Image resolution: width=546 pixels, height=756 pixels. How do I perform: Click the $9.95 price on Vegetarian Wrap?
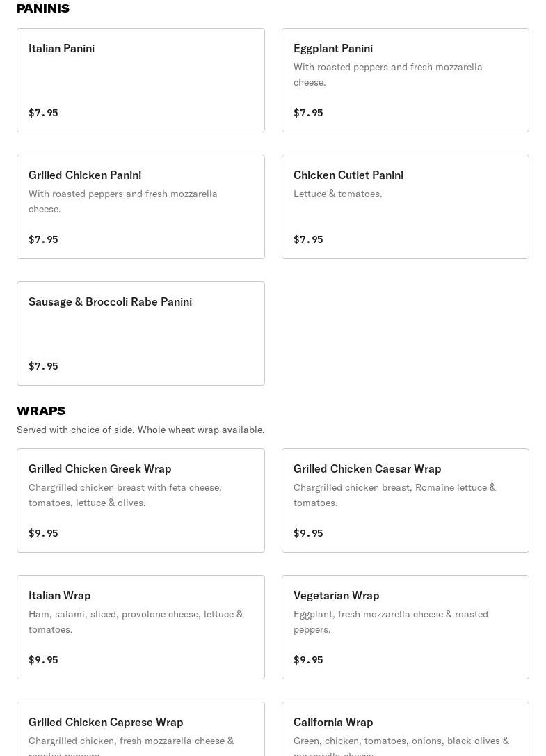pyautogui.click(x=308, y=660)
